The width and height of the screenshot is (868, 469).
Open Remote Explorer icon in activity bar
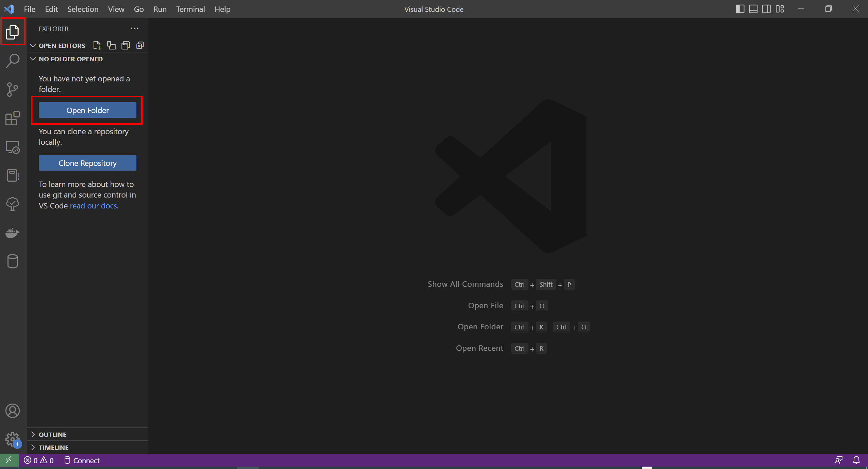click(13, 147)
